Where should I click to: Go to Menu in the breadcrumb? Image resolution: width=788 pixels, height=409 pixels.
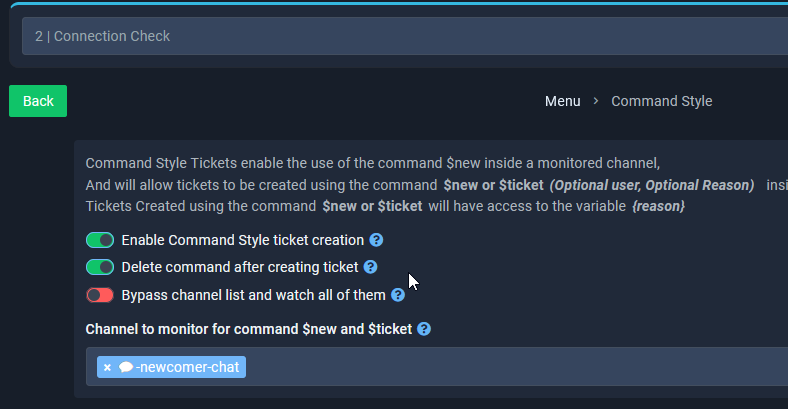pos(562,101)
